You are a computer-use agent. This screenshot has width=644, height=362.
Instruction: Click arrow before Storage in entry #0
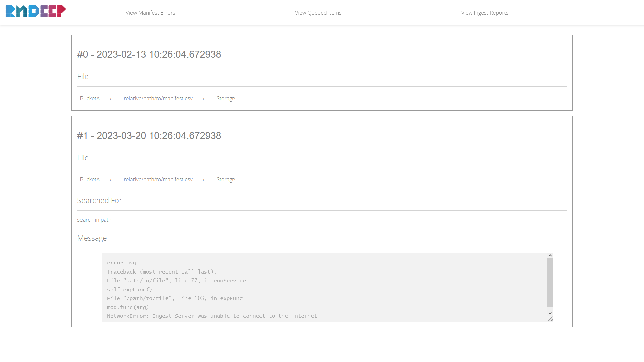tap(202, 99)
